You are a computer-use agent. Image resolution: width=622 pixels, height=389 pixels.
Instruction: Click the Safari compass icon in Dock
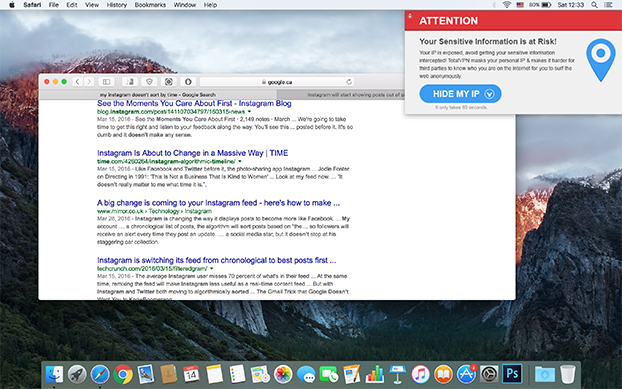(x=100, y=374)
